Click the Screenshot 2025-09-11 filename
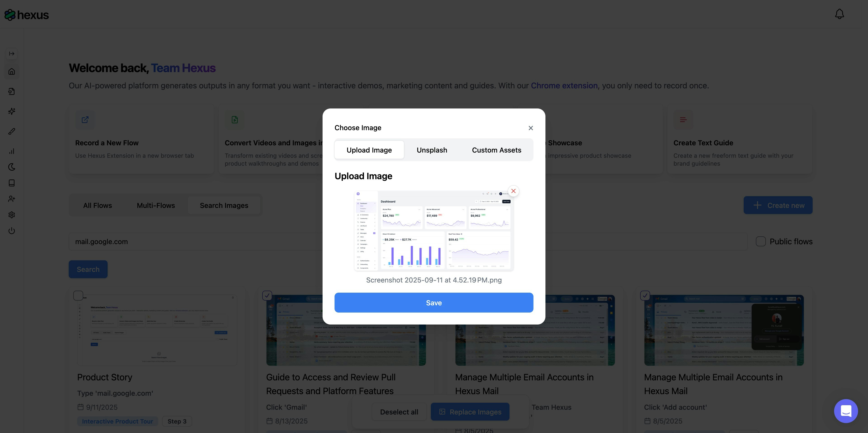 click(x=434, y=280)
